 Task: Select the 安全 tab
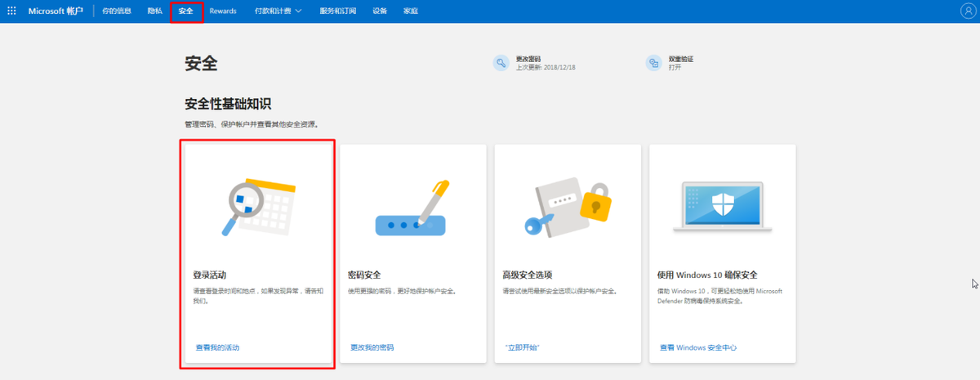pyautogui.click(x=186, y=11)
